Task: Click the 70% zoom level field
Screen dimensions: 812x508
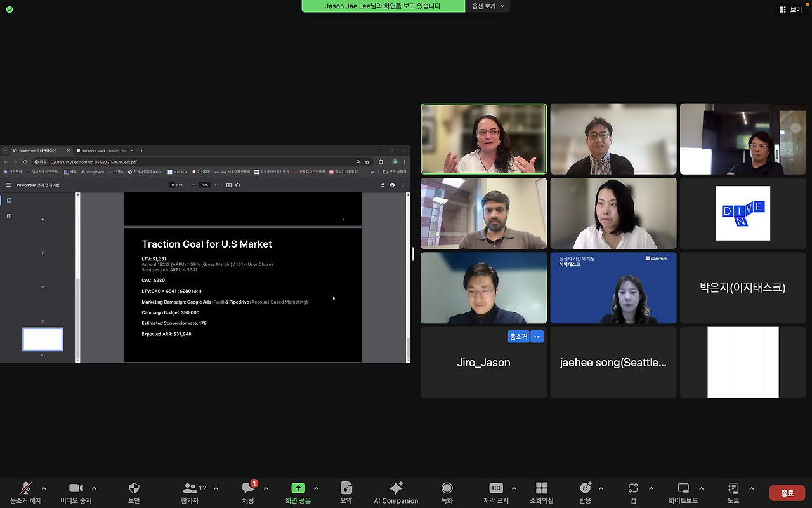Action: point(204,185)
